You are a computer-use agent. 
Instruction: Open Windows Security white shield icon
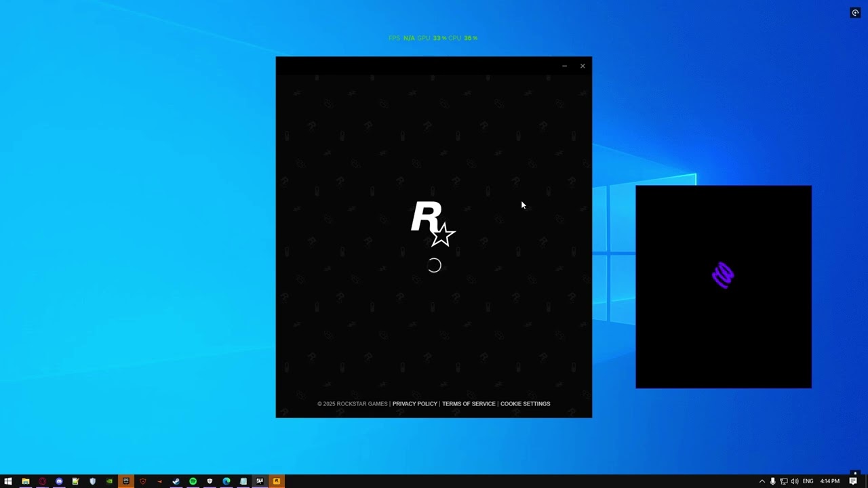point(210,481)
